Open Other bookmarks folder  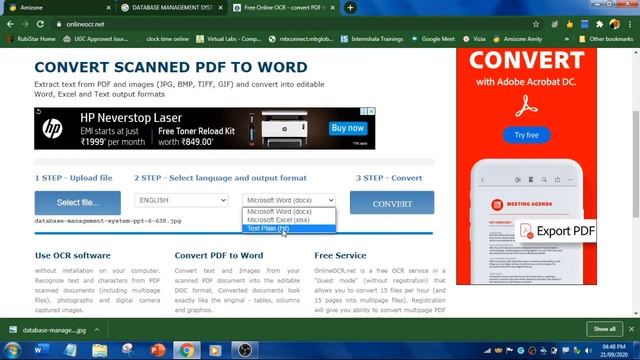606,39
